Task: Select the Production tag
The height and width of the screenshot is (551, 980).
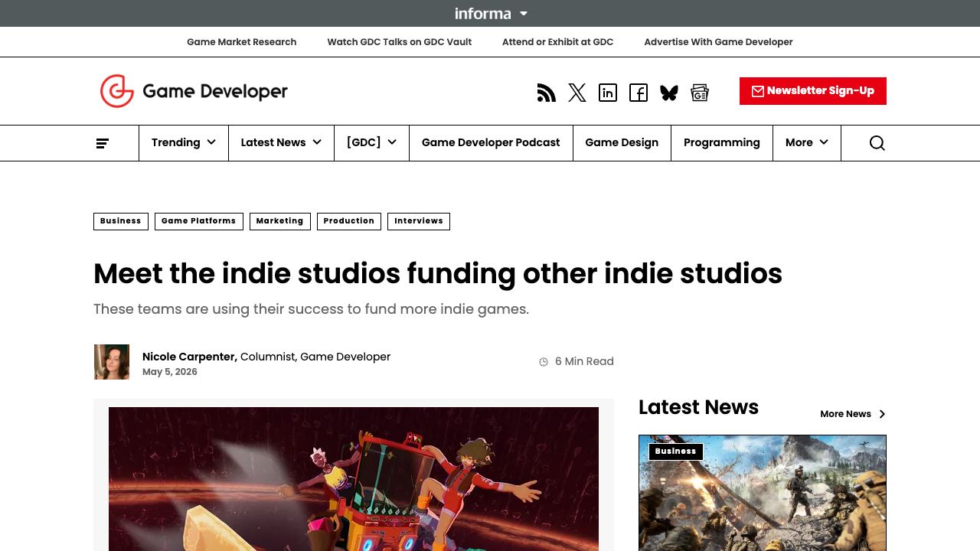Action: pyautogui.click(x=349, y=221)
